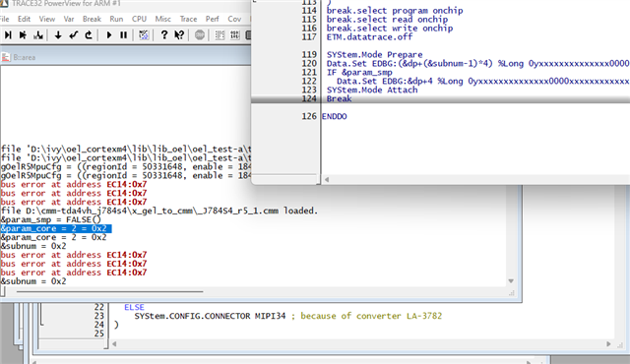Open the Edit menu

pyautogui.click(x=24, y=19)
